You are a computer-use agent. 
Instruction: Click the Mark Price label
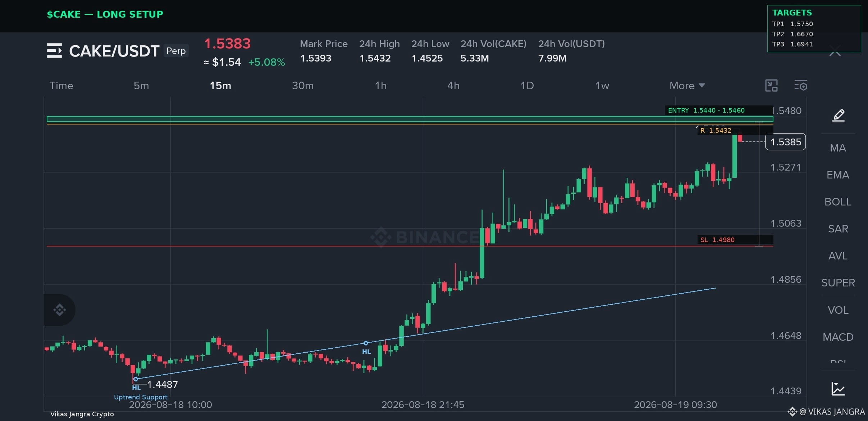(x=324, y=44)
